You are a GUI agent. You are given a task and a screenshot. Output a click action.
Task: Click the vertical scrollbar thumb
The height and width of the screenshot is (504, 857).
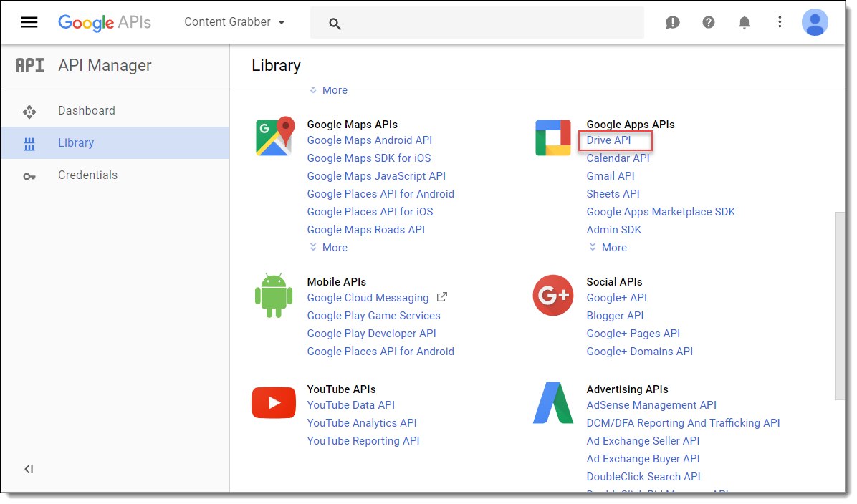pos(840,306)
